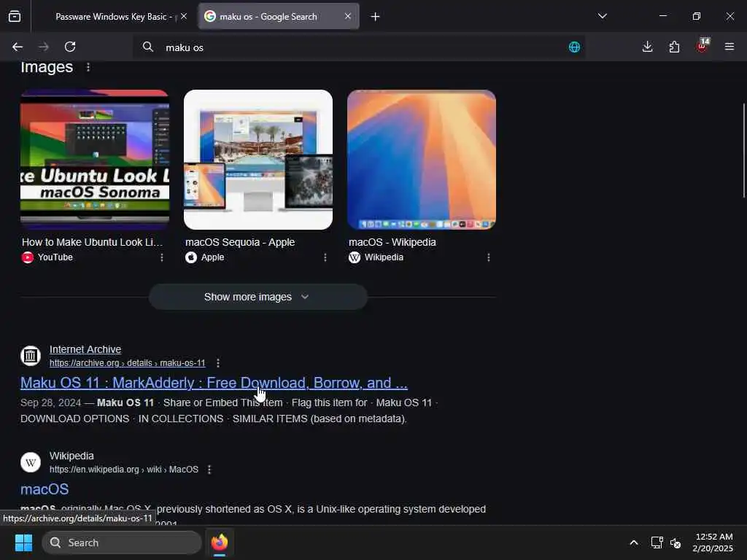Click the forward navigation arrow

point(43,47)
